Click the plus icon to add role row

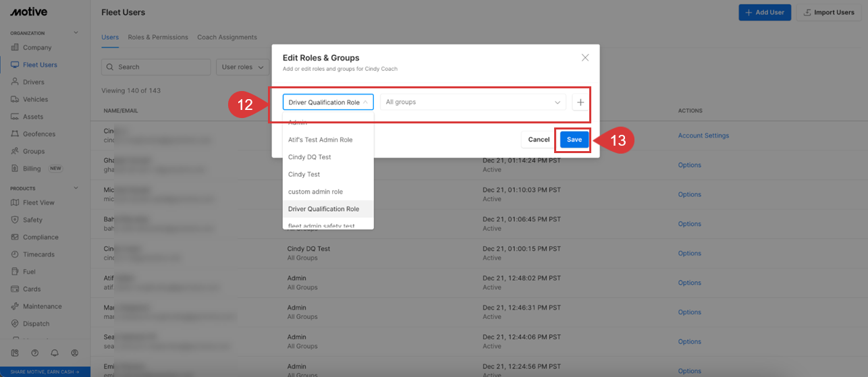click(x=580, y=102)
